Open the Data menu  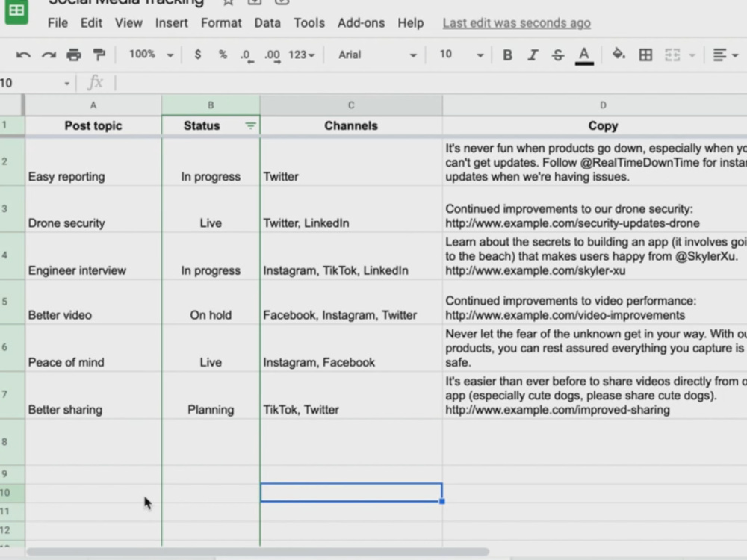coord(267,23)
